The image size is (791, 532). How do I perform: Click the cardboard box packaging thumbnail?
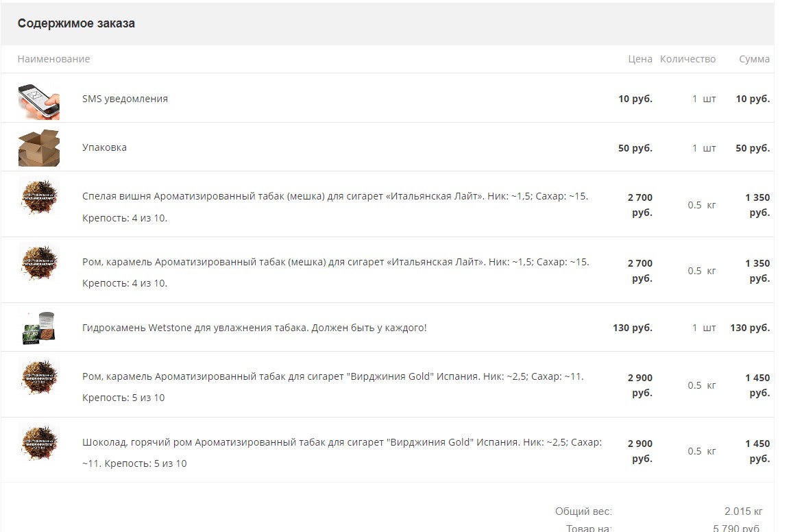tap(38, 148)
